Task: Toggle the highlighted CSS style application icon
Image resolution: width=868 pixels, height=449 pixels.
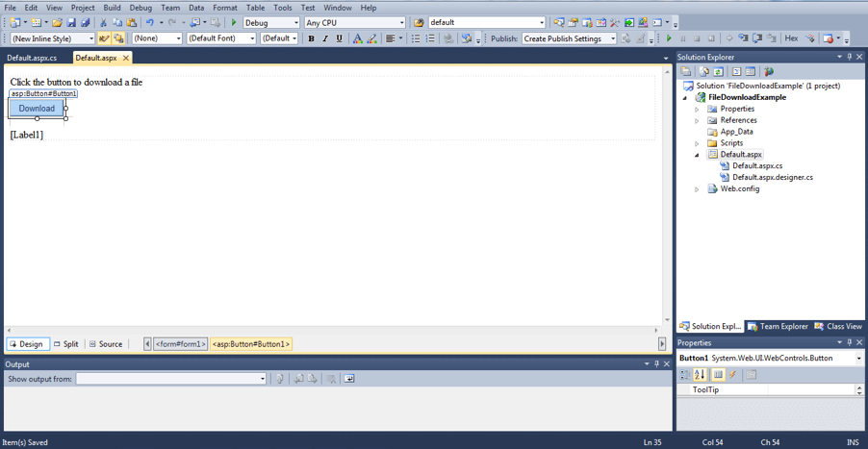Action: pyautogui.click(x=104, y=38)
